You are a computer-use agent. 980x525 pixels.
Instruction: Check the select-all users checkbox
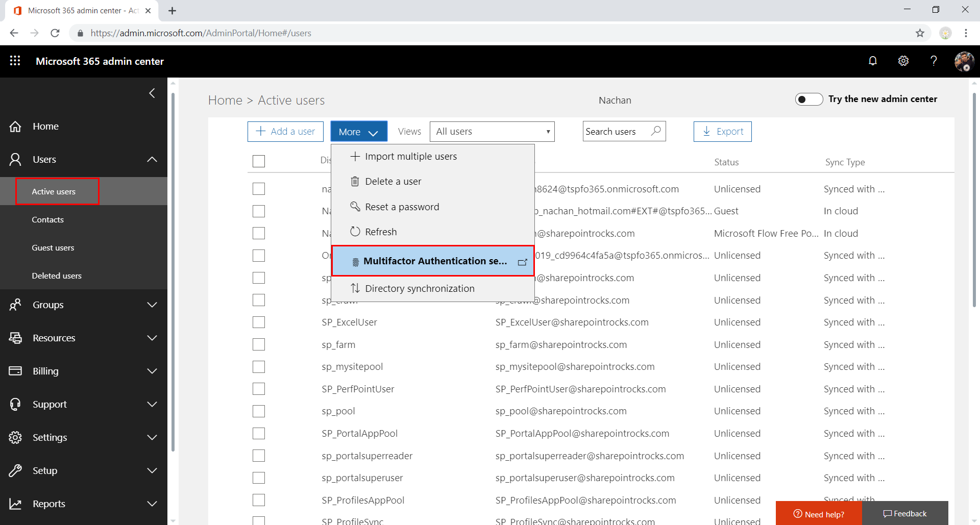click(x=259, y=161)
